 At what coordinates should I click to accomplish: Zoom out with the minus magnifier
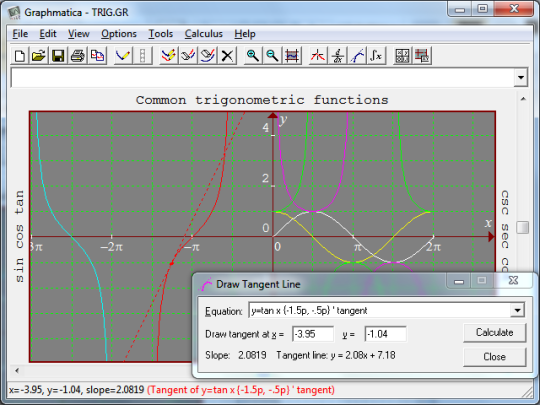point(272,55)
